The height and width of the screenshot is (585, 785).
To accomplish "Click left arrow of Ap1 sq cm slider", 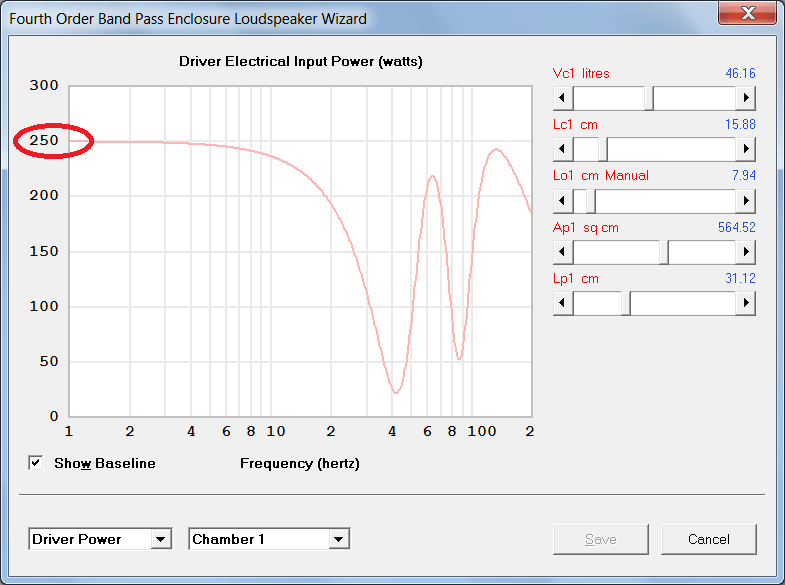I will (563, 252).
